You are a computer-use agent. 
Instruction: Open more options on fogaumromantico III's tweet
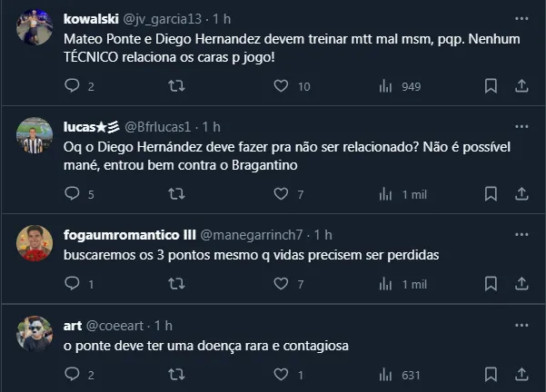(x=521, y=234)
